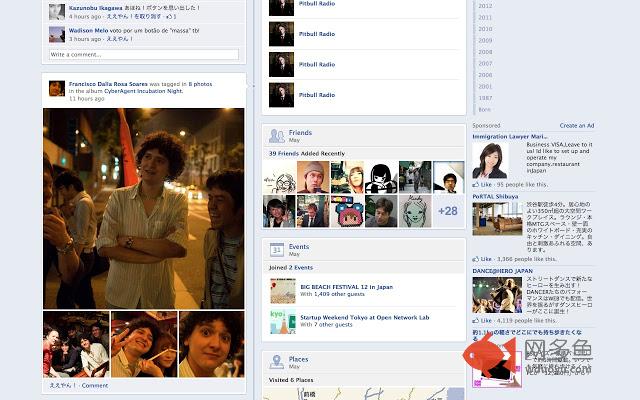Open close-up face photo thumbnail in album
Image resolution: width=640 pixels, height=400 pixels.
(x=212, y=344)
